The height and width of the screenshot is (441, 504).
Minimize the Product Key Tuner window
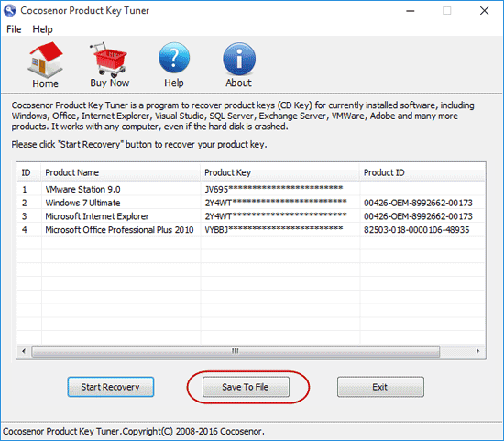411,11
